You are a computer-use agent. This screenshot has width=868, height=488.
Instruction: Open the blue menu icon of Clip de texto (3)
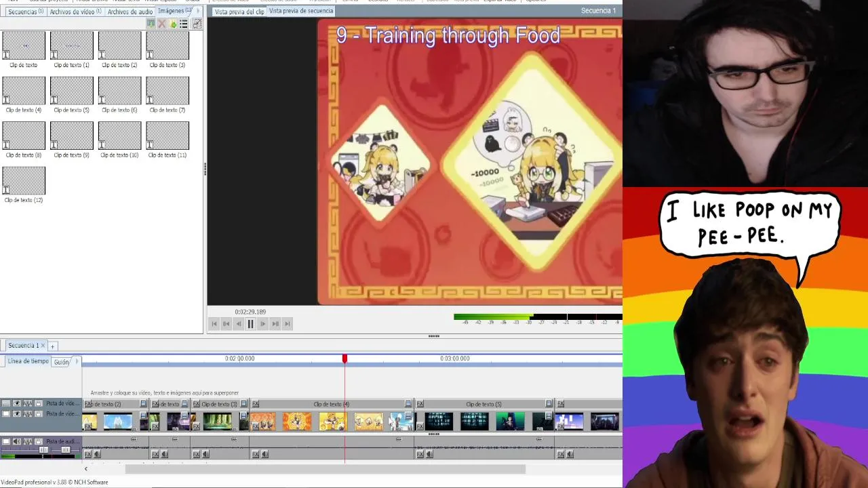(243, 404)
